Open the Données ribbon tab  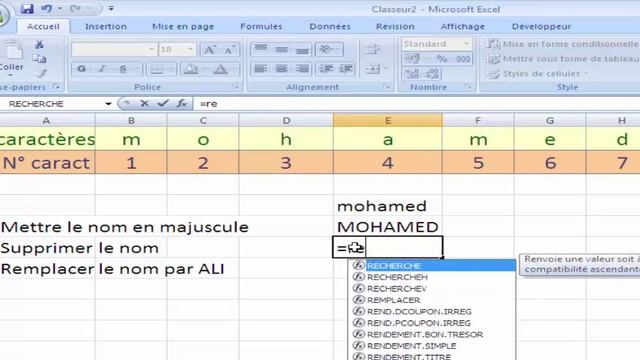(x=330, y=27)
